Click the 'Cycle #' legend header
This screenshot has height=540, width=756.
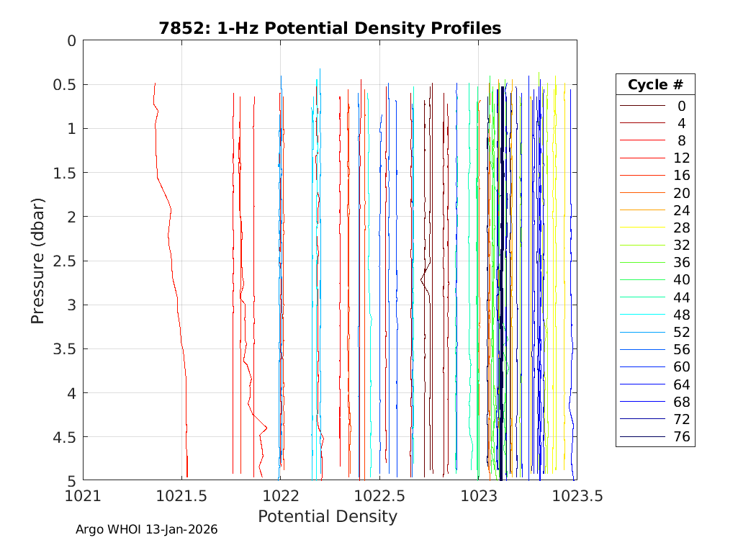click(x=655, y=84)
